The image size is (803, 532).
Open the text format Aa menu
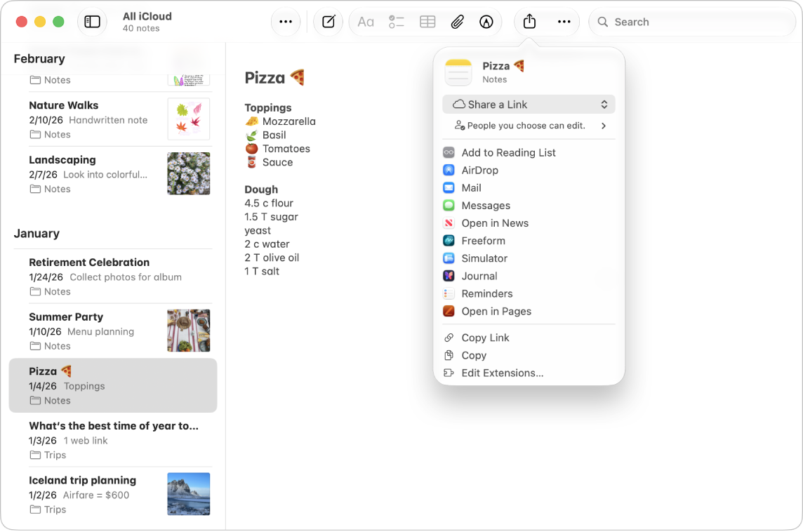tap(366, 22)
